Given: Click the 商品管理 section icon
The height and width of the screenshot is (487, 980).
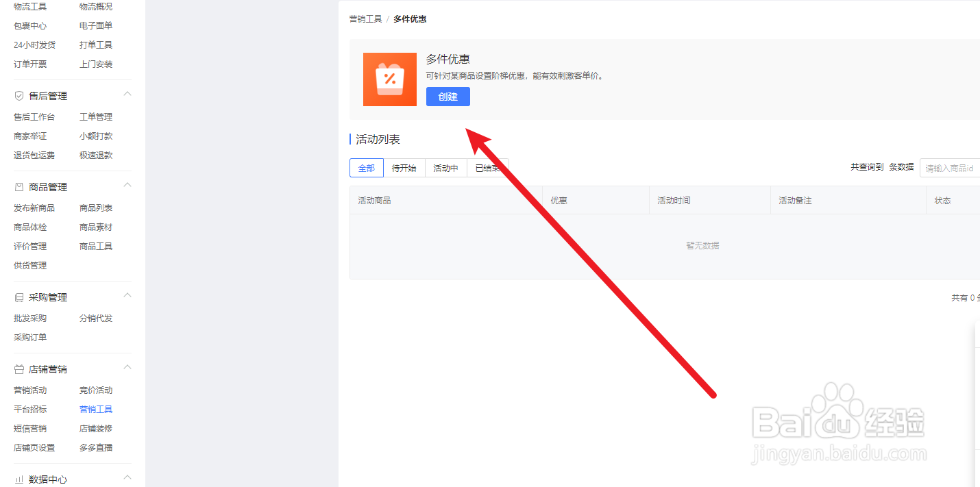Looking at the screenshot, I should (x=19, y=186).
